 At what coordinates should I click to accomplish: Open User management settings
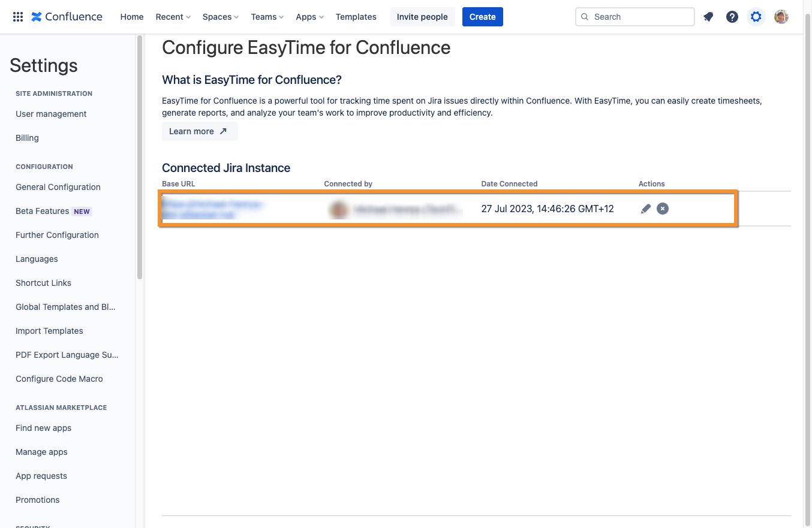51,114
